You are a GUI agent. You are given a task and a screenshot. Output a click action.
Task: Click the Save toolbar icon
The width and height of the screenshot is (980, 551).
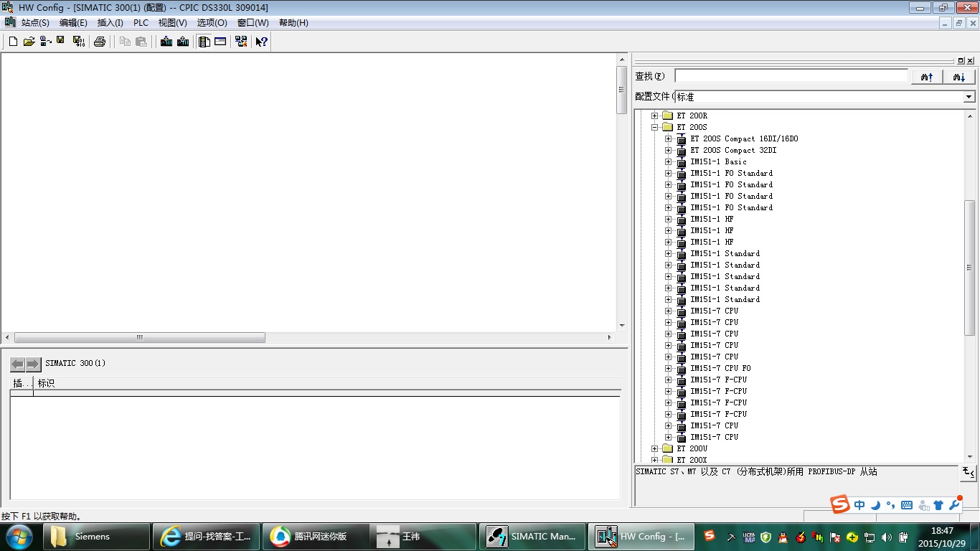click(60, 42)
